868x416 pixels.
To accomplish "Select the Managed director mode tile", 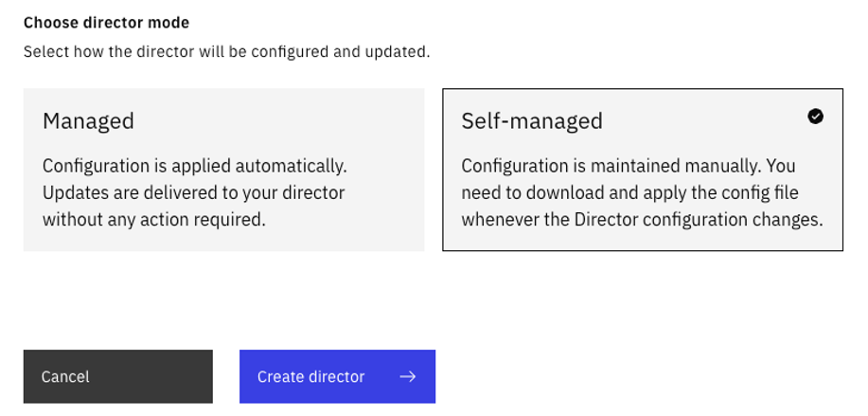I will pos(223,170).
